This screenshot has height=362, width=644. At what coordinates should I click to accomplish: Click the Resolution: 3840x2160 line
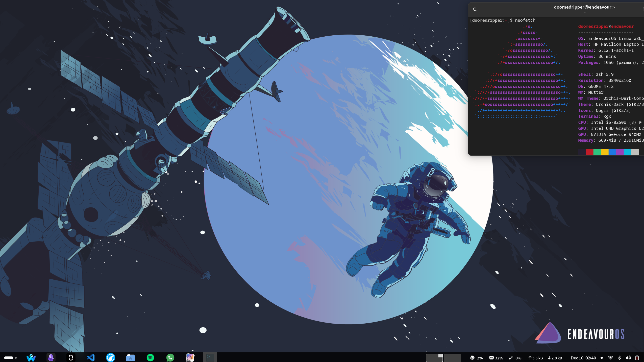605,80
